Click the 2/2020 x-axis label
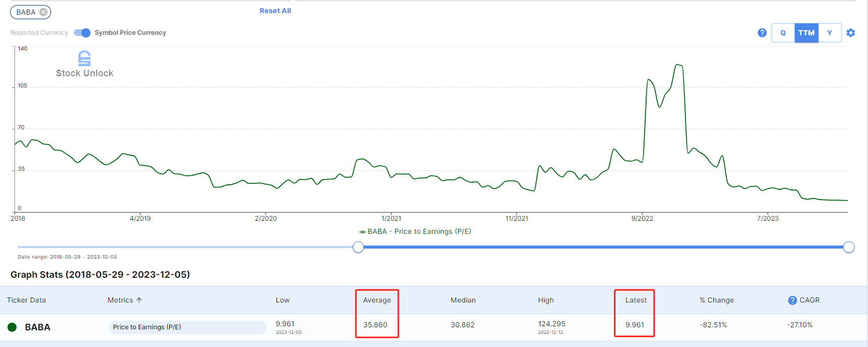The image size is (868, 347). click(265, 218)
